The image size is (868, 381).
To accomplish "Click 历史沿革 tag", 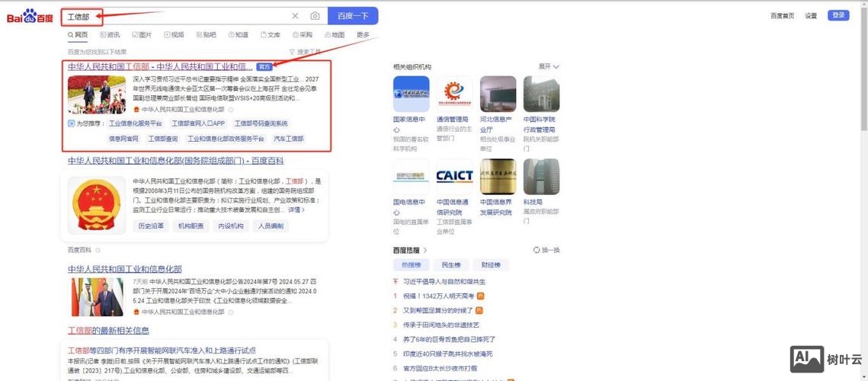I will 151,226.
